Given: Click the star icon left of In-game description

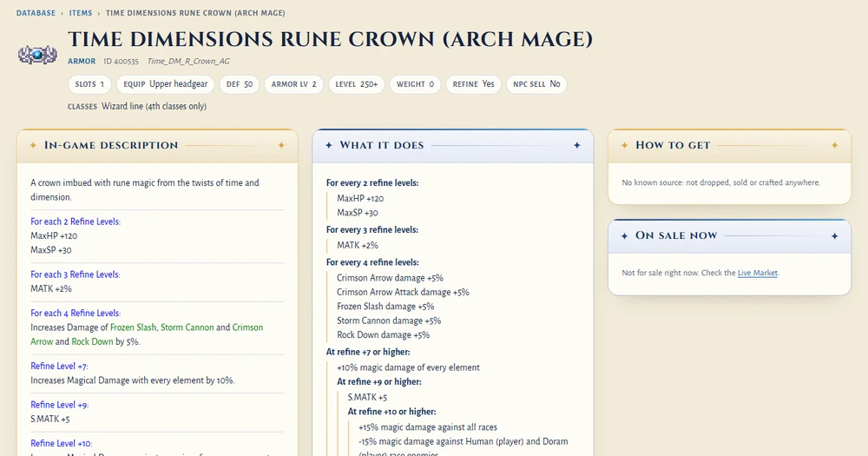Looking at the screenshot, I should 33,145.
